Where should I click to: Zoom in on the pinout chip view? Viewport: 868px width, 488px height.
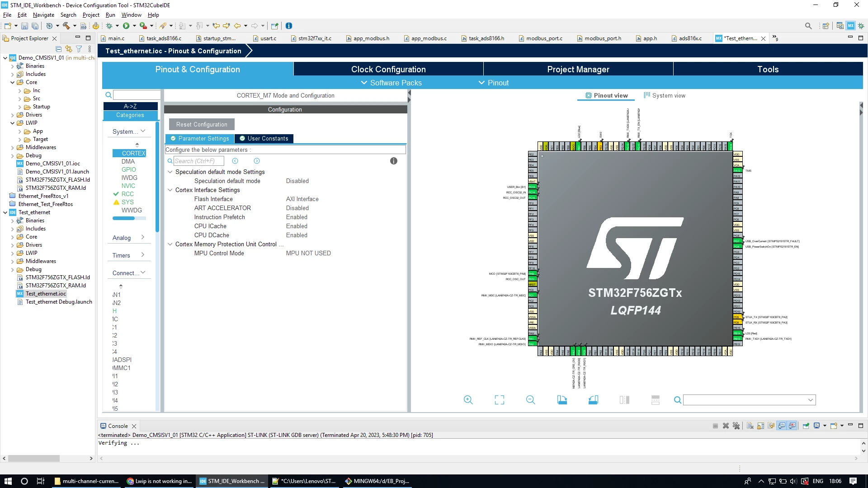[x=468, y=400]
